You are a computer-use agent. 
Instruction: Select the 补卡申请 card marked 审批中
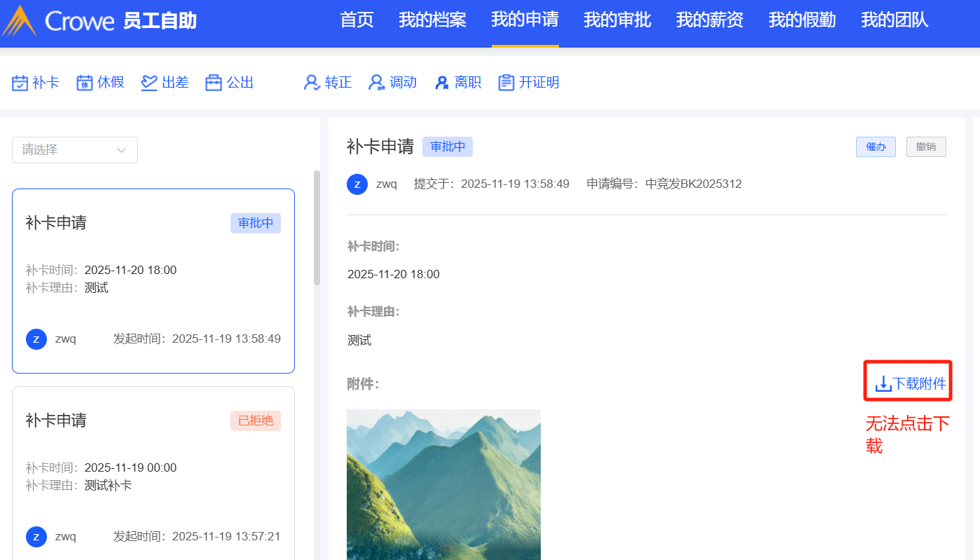tap(153, 281)
